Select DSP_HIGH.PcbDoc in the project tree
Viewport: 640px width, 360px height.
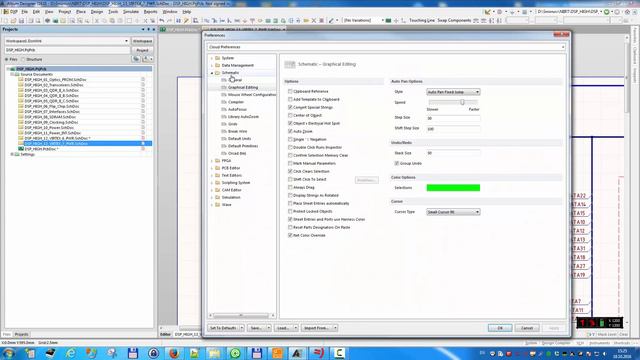(x=41, y=149)
